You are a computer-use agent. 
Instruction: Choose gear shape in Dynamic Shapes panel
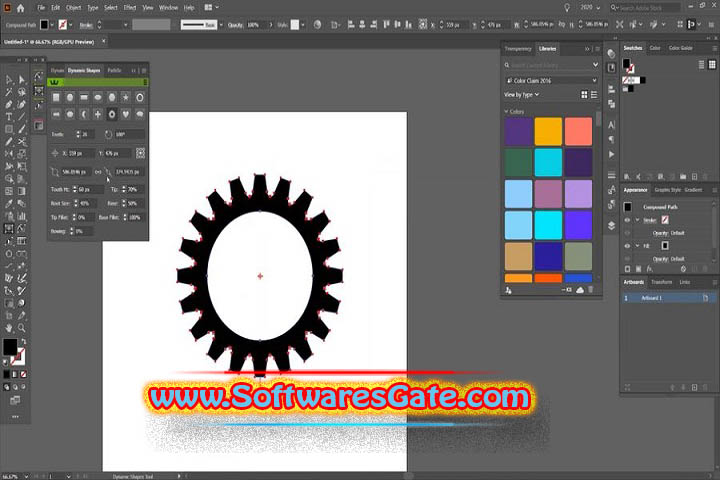click(112, 114)
